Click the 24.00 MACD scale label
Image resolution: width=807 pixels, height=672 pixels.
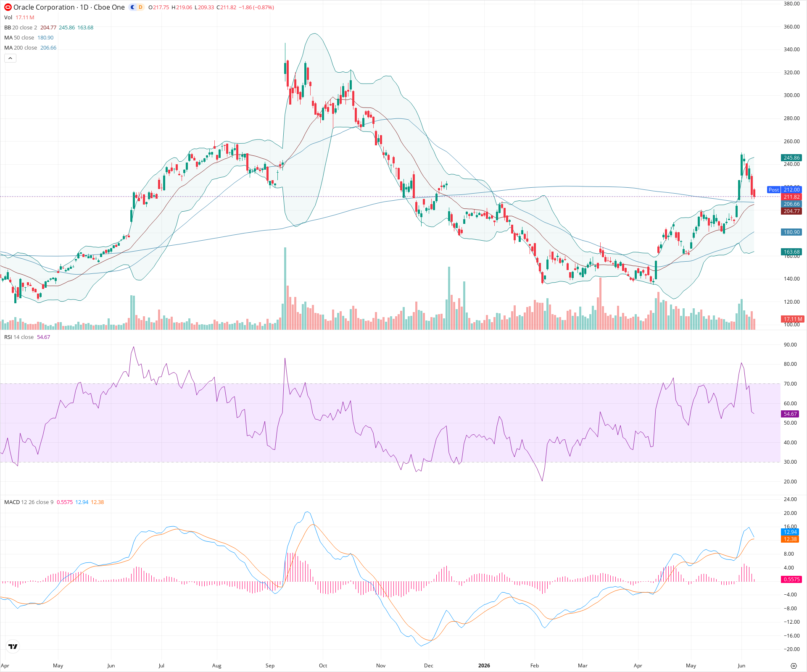coord(790,499)
